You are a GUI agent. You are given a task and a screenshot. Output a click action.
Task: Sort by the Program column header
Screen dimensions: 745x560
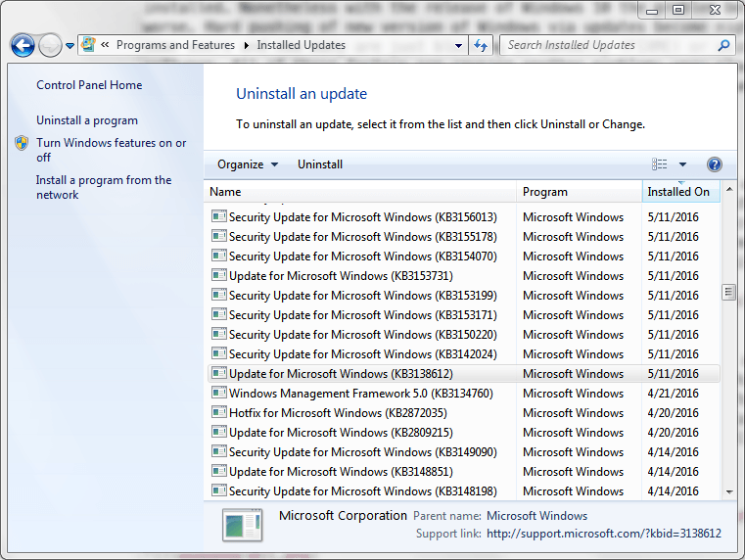pyautogui.click(x=580, y=192)
